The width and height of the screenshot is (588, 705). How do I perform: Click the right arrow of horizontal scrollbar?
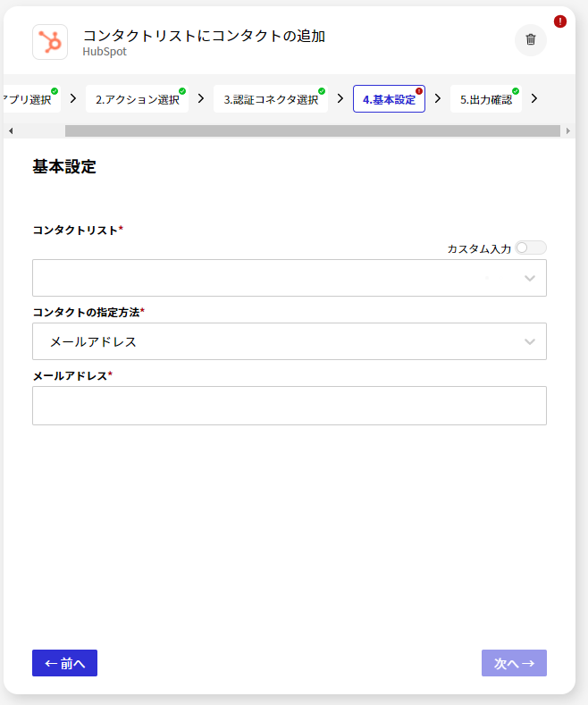tap(568, 130)
